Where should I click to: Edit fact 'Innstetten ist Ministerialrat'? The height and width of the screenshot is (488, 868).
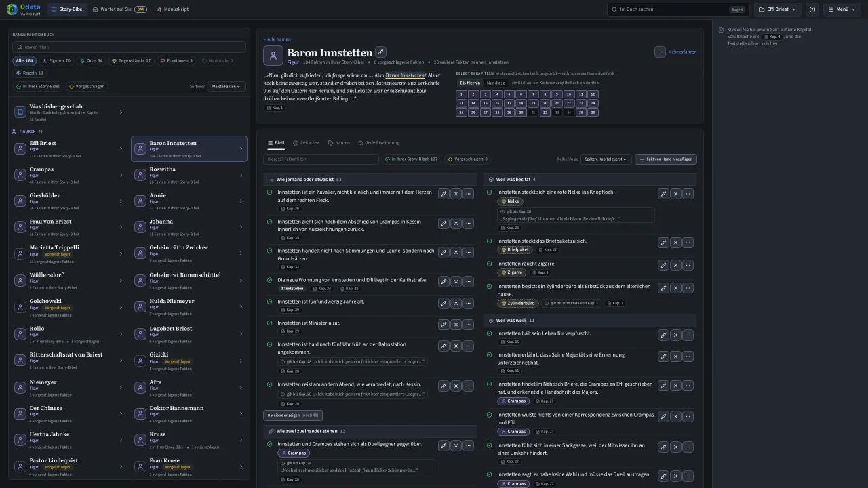coord(443,325)
